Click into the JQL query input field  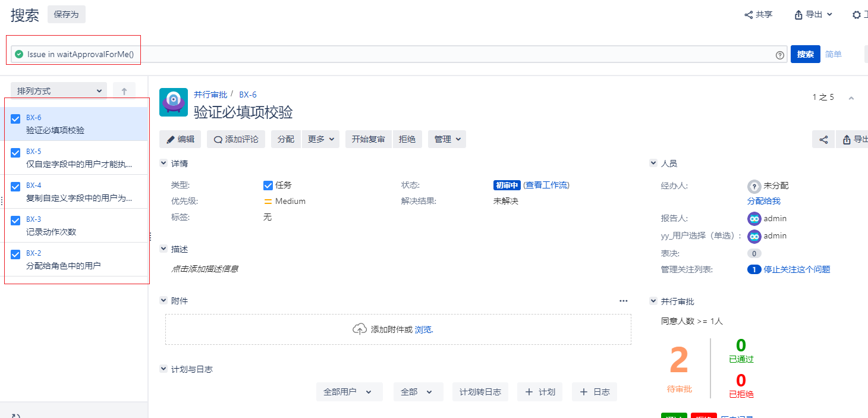[416, 54]
